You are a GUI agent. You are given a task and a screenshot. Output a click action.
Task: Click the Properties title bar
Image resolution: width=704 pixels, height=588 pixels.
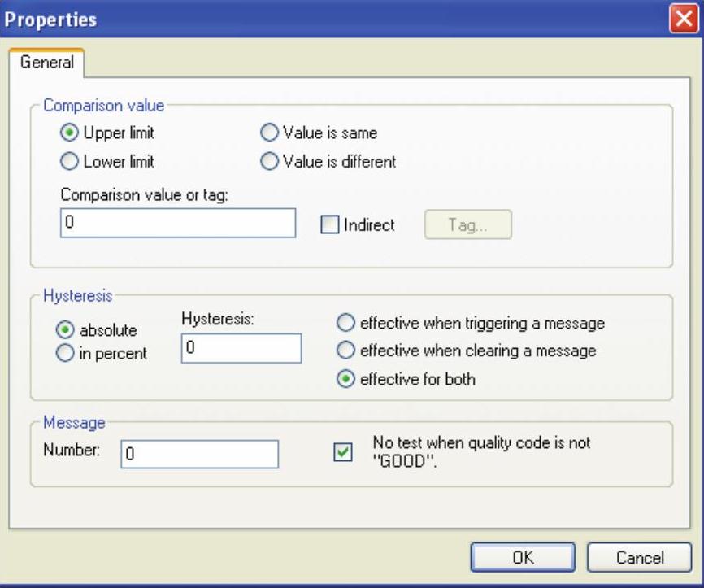[x=325, y=19]
